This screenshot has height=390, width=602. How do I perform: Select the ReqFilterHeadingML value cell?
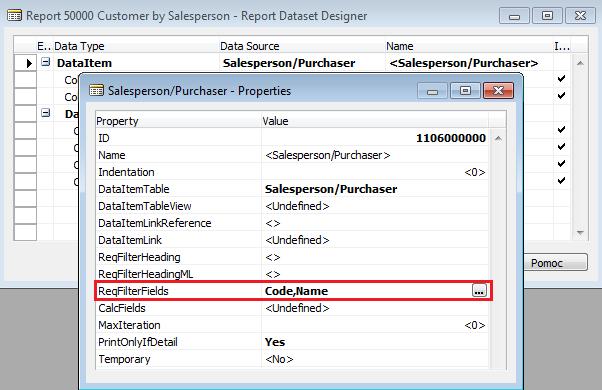click(x=375, y=274)
